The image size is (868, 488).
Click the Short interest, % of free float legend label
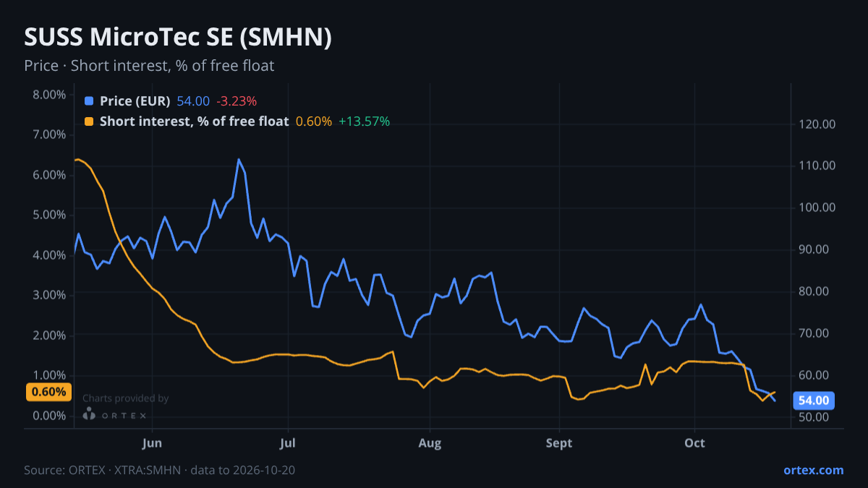click(194, 121)
